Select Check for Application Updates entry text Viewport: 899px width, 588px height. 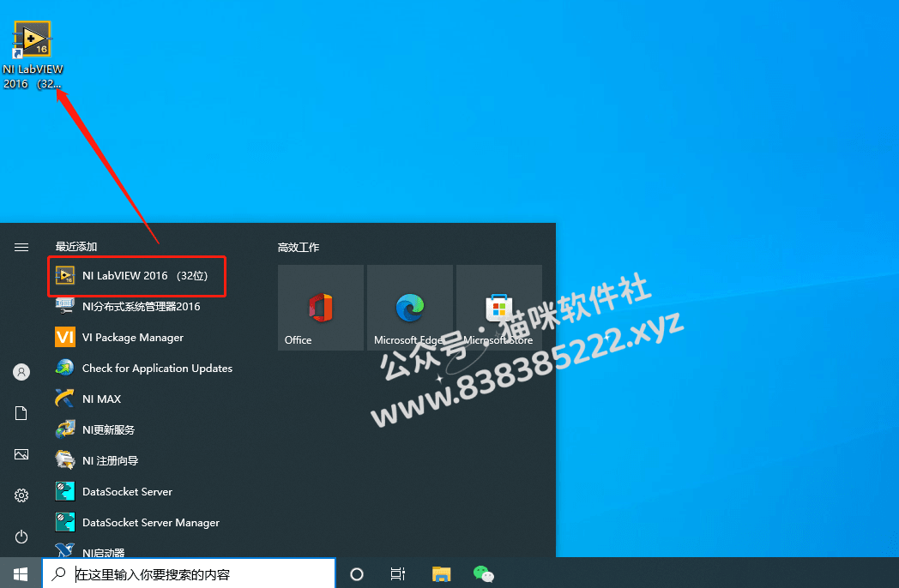tap(157, 368)
